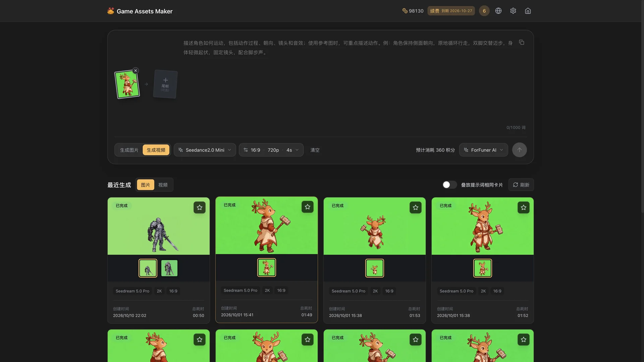644x362 pixels.
Task: Click the 清空 clear button
Action: 315,150
